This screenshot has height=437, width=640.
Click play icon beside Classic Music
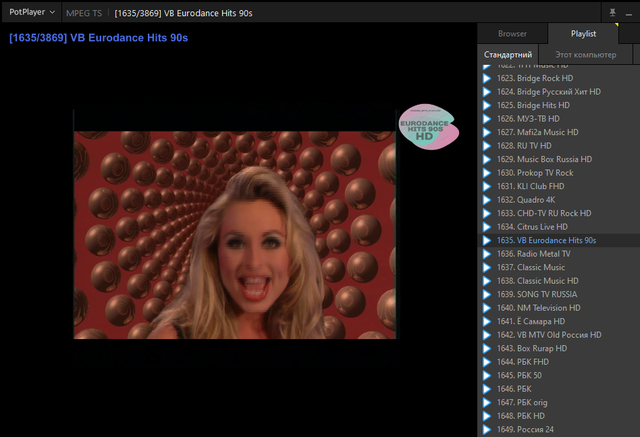[x=487, y=267]
